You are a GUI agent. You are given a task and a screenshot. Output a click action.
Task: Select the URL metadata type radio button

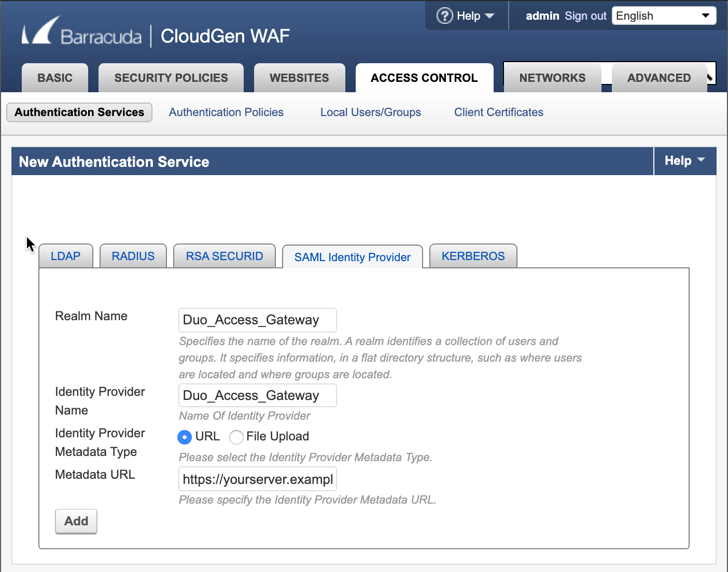[x=185, y=437]
